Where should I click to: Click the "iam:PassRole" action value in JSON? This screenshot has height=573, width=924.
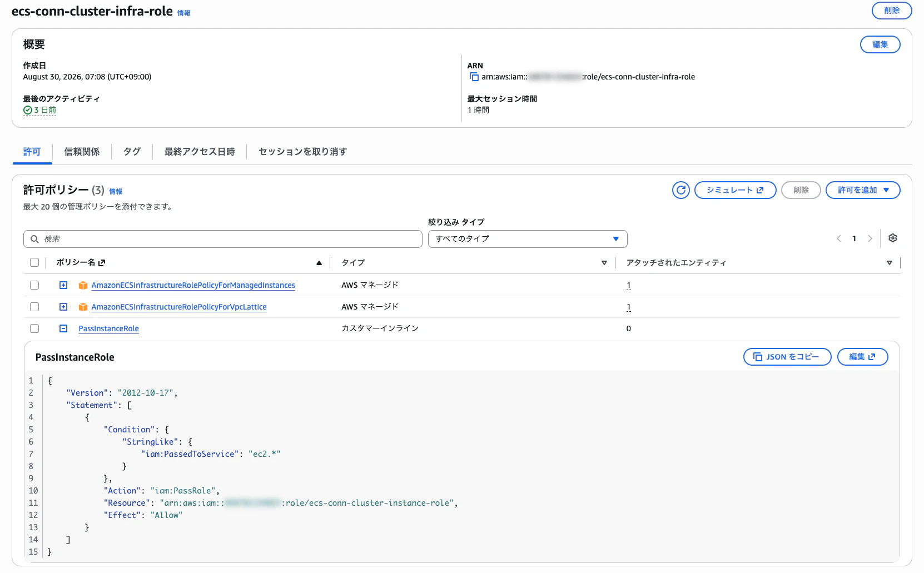click(x=183, y=491)
